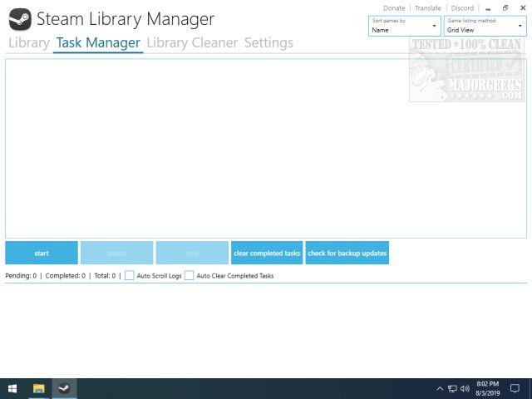Close the Steam Library Manager window
Image resolution: width=532 pixels, height=399 pixels.
pos(523,8)
